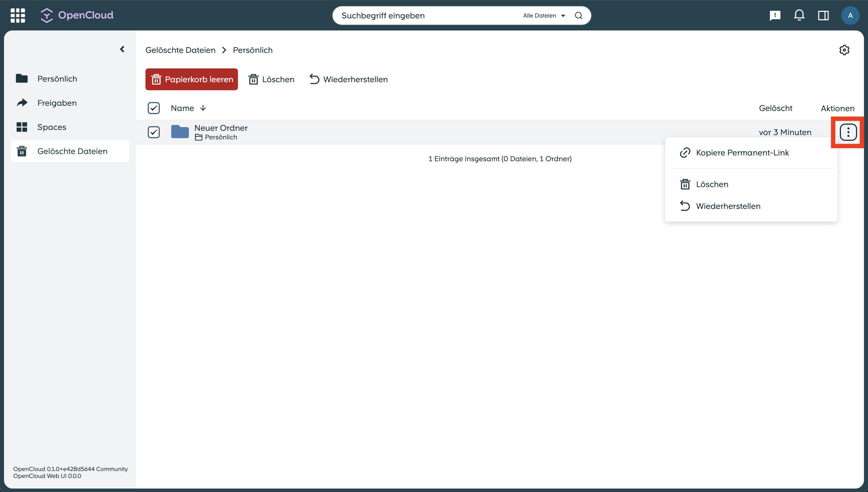
Task: Click the search magnifier icon
Action: tap(579, 16)
